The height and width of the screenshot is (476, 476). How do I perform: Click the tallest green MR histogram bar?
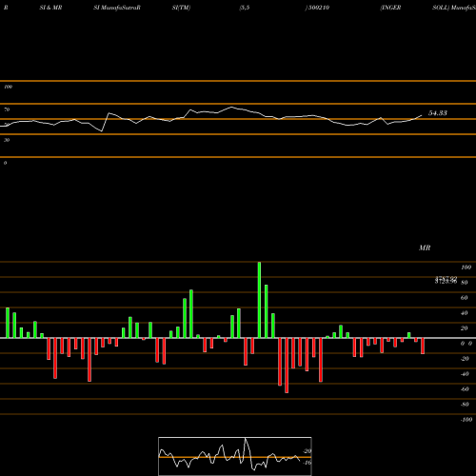[x=259, y=300]
